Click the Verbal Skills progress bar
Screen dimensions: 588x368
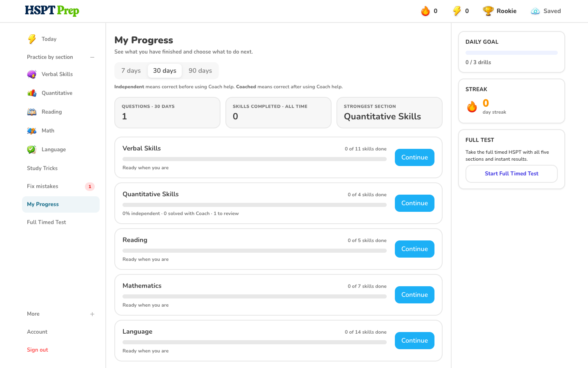pyautogui.click(x=254, y=159)
